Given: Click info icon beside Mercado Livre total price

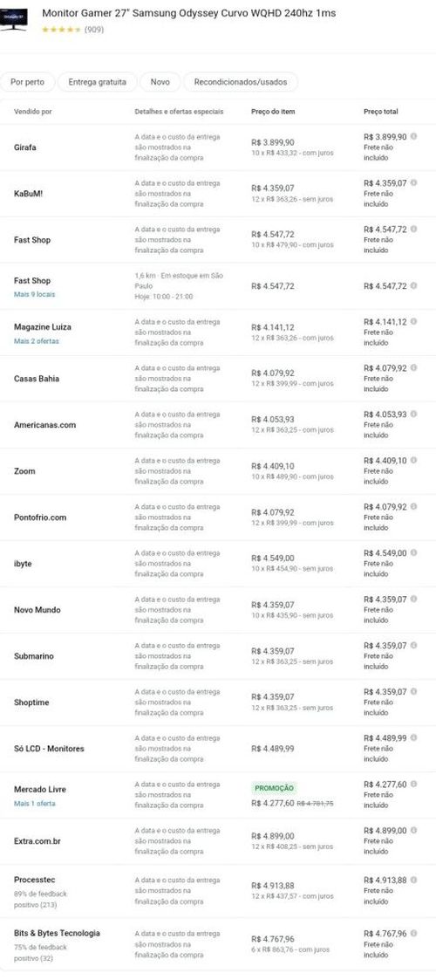Looking at the screenshot, I should point(413,785).
